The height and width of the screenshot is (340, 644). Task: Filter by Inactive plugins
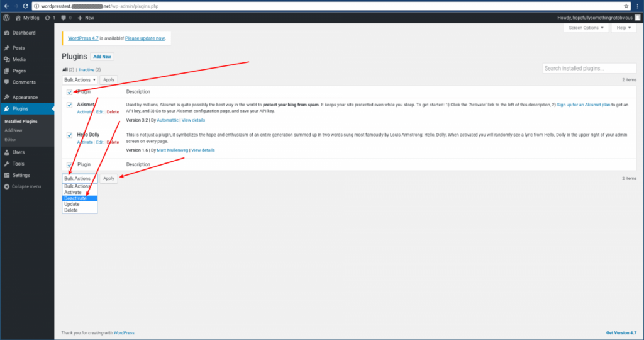[x=87, y=70]
